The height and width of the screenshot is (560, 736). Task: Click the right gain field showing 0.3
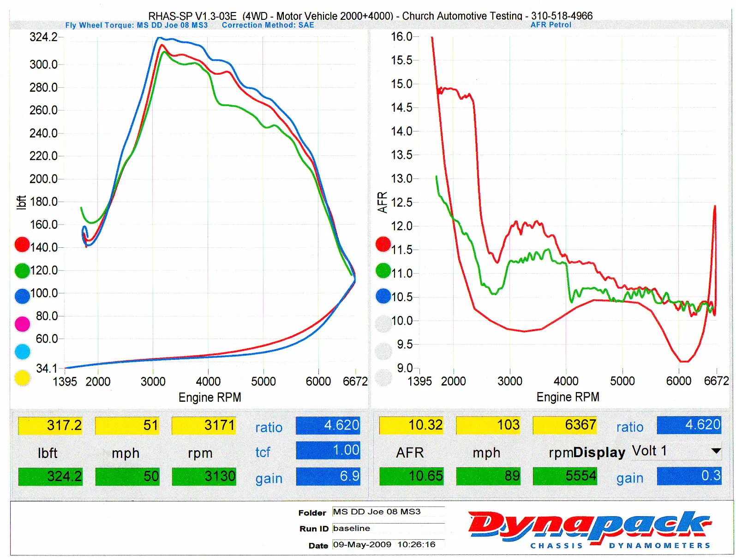click(689, 476)
